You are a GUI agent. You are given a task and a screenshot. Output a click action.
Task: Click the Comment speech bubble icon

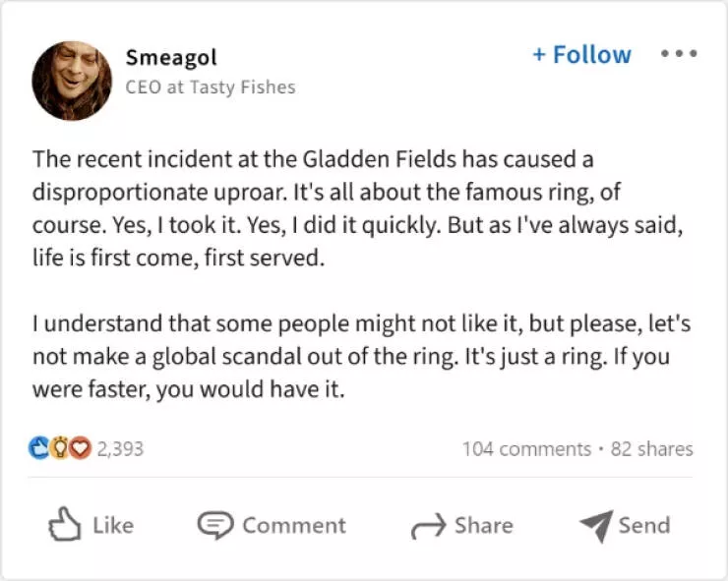pos(213,525)
